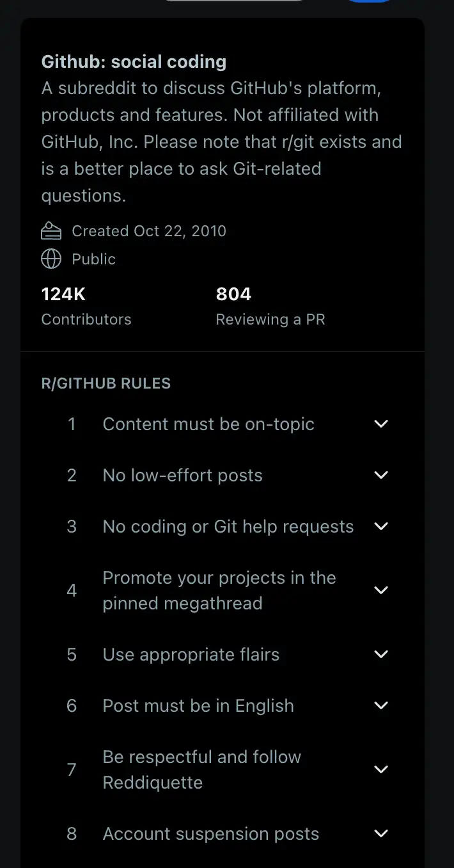
Task: Expand rule 1 'Content must be on-topic'
Action: 380,424
